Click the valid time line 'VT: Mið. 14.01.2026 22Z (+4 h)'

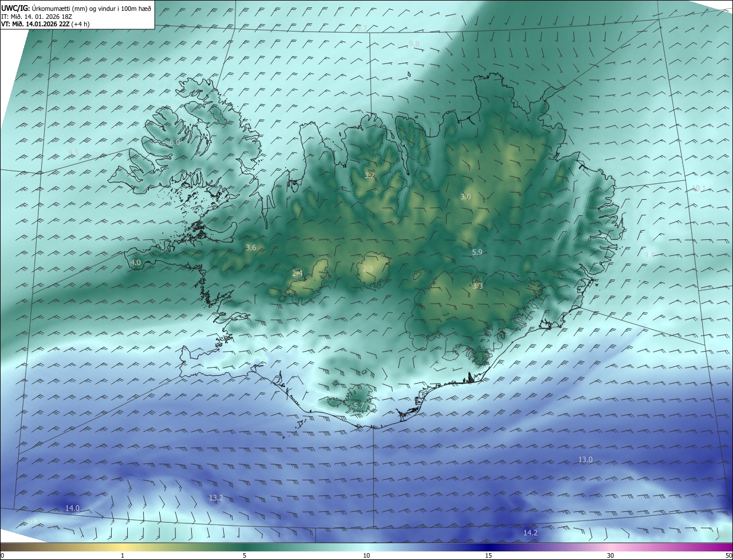(45, 24)
